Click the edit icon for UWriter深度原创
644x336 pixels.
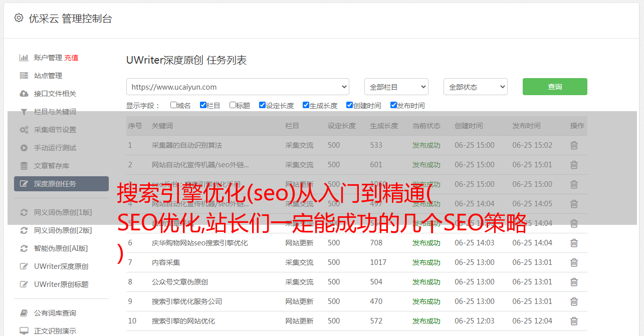coord(24,266)
